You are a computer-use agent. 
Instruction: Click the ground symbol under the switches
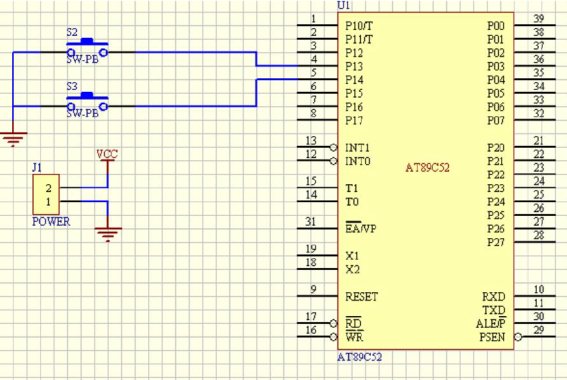pyautogui.click(x=13, y=139)
